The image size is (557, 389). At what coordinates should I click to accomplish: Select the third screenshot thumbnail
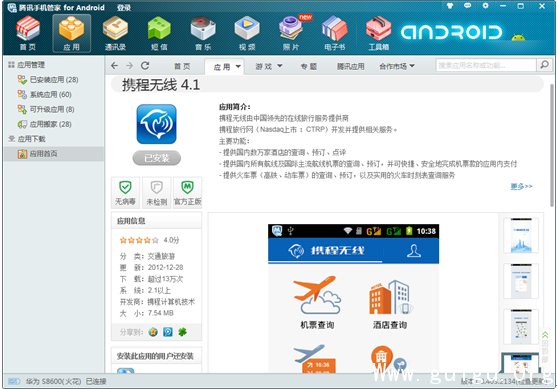click(521, 326)
